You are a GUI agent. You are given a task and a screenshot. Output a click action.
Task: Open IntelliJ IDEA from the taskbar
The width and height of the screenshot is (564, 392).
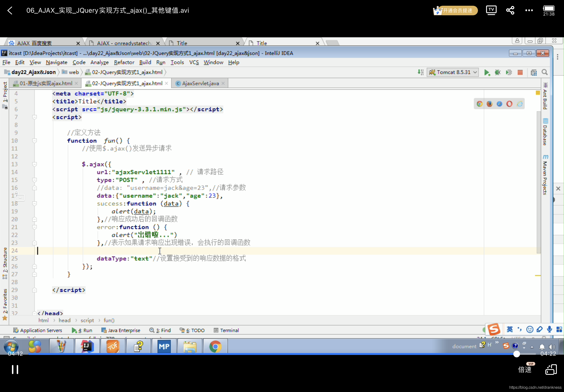[87, 346]
